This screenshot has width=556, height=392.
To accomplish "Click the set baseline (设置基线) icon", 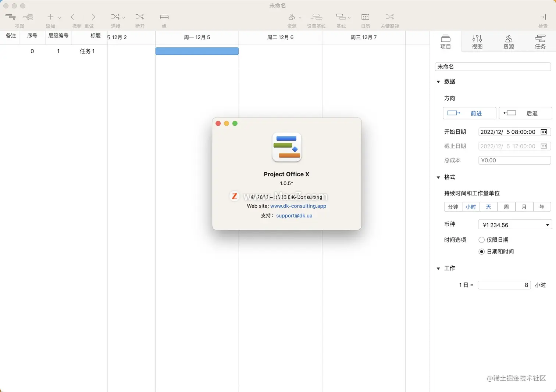I will click(x=316, y=17).
